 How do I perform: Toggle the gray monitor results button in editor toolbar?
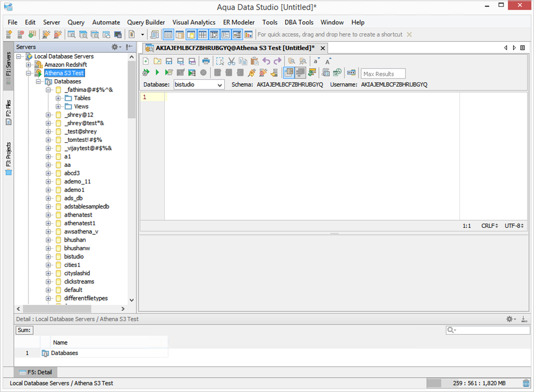tap(300, 72)
